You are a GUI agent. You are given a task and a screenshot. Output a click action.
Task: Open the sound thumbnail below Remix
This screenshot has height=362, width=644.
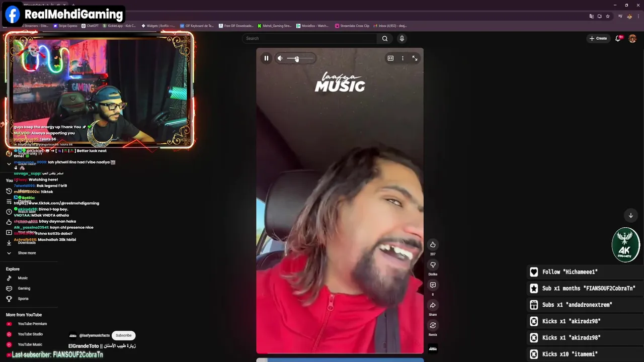[x=433, y=348]
